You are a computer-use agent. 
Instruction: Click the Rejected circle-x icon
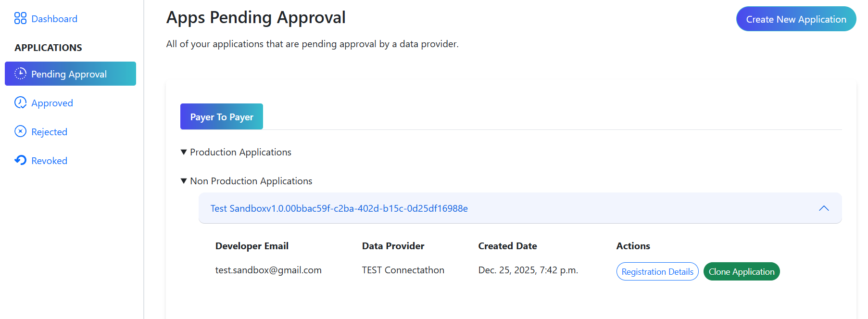click(20, 131)
